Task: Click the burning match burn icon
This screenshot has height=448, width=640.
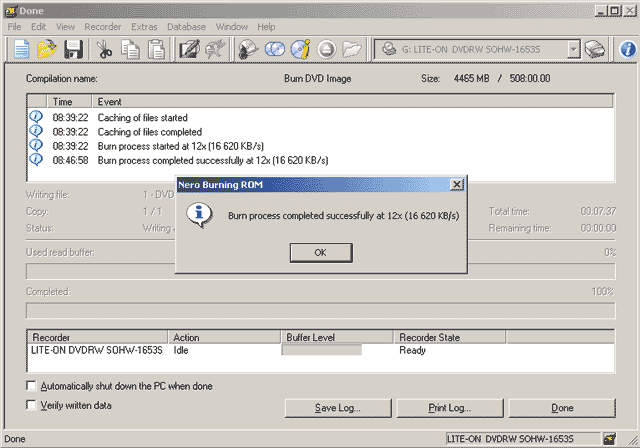Action: pyautogui.click(x=215, y=49)
